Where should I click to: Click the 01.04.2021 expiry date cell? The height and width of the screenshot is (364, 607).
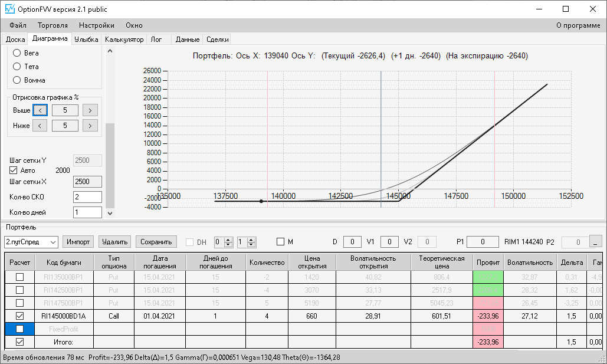(x=160, y=316)
